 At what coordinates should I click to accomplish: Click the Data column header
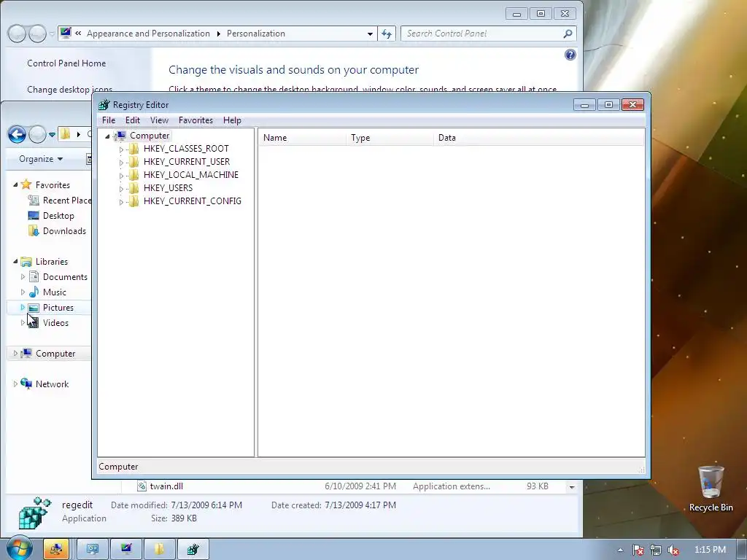539,138
